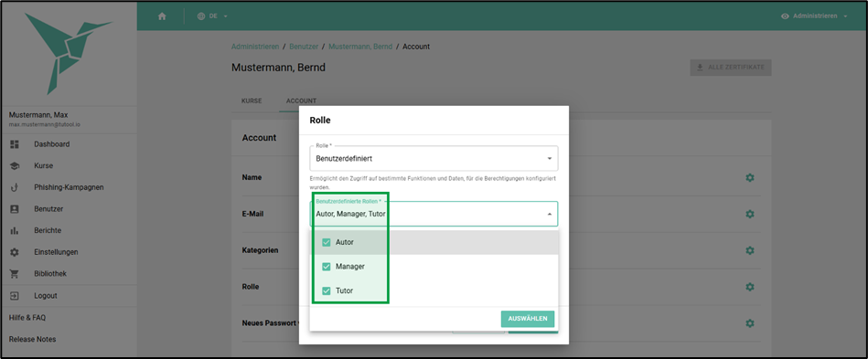Image resolution: width=868 pixels, height=359 pixels.
Task: Click the Bibliothek shopping cart icon
Action: pyautogui.click(x=15, y=274)
